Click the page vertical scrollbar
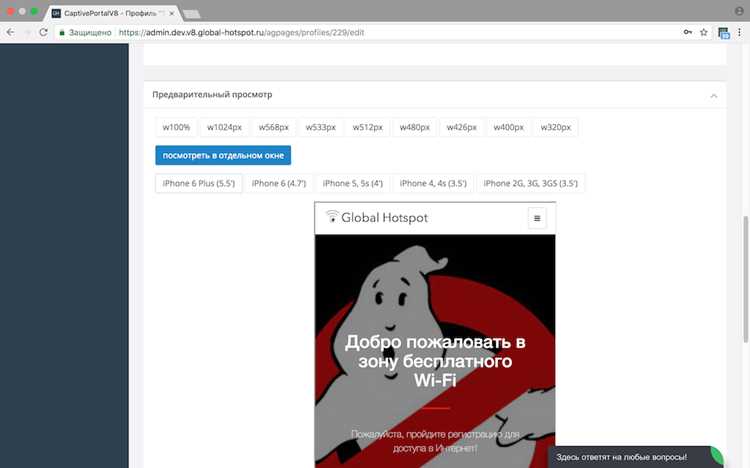The height and width of the screenshot is (468, 750). (745, 279)
